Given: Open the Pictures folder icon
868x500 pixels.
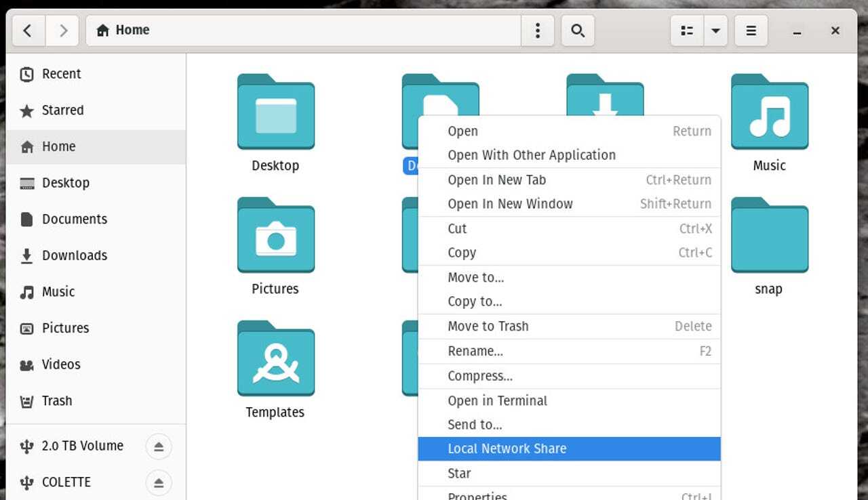Looking at the screenshot, I should pyautogui.click(x=275, y=236).
